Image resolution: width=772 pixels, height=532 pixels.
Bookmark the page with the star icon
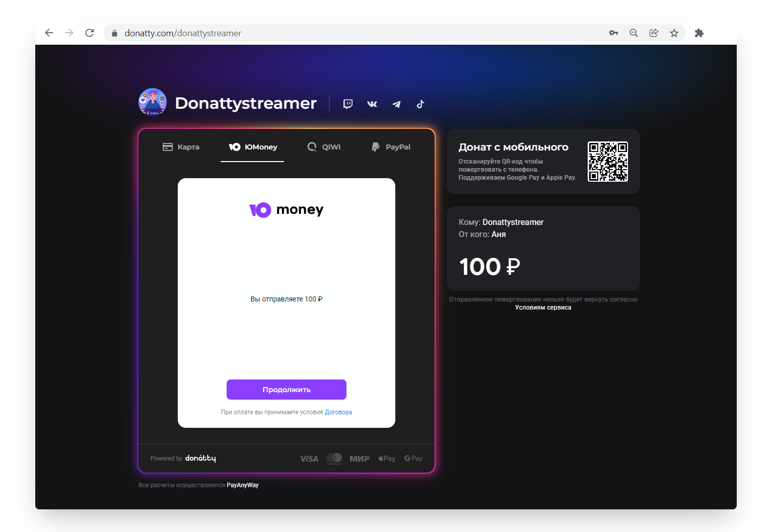[x=674, y=33]
